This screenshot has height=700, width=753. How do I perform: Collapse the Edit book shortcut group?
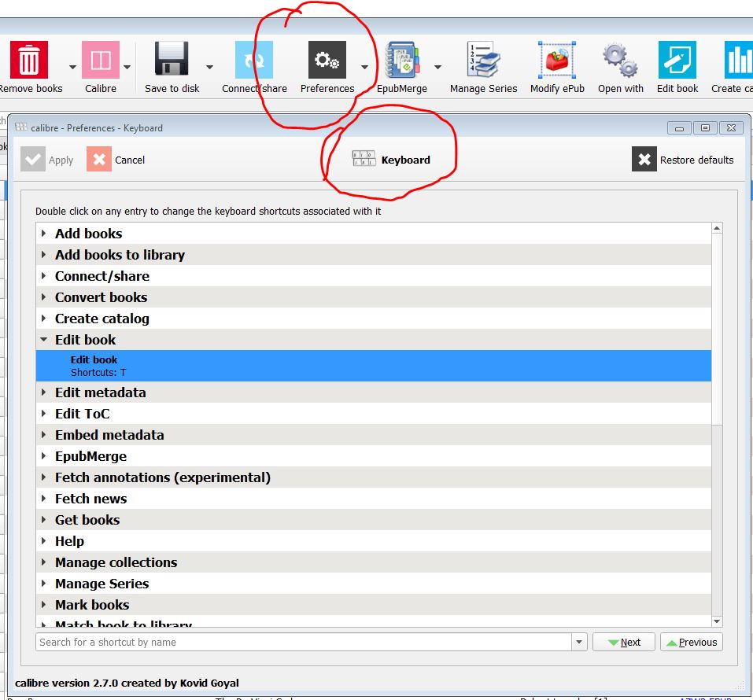(44, 340)
